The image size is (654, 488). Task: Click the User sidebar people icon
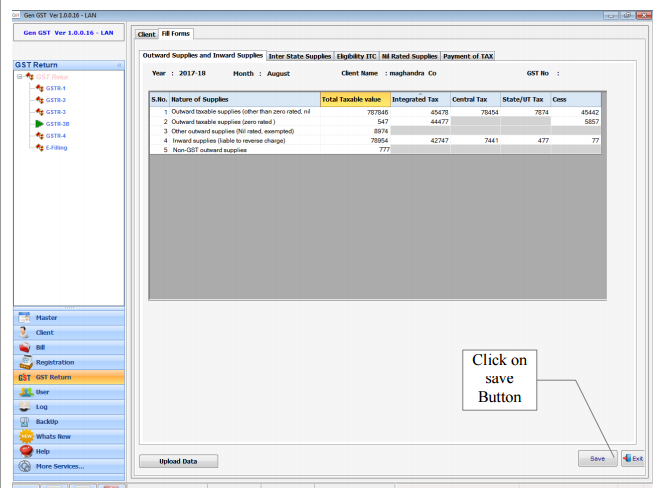click(26, 392)
